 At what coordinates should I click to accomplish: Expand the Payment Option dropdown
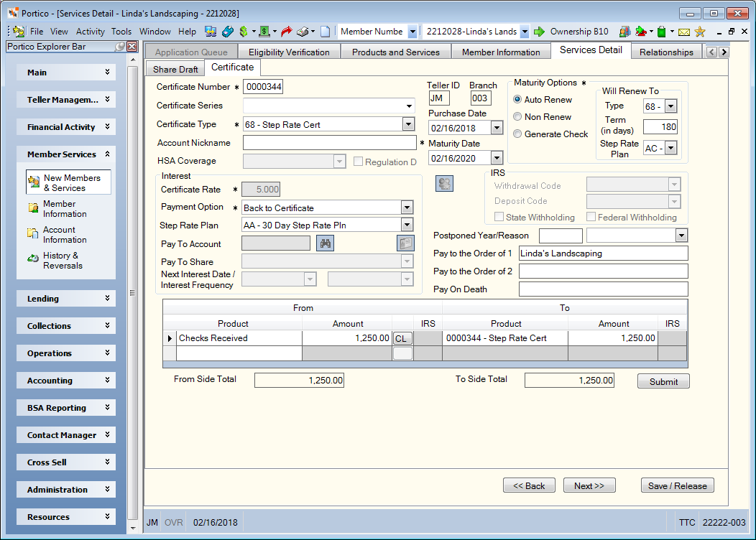point(407,208)
